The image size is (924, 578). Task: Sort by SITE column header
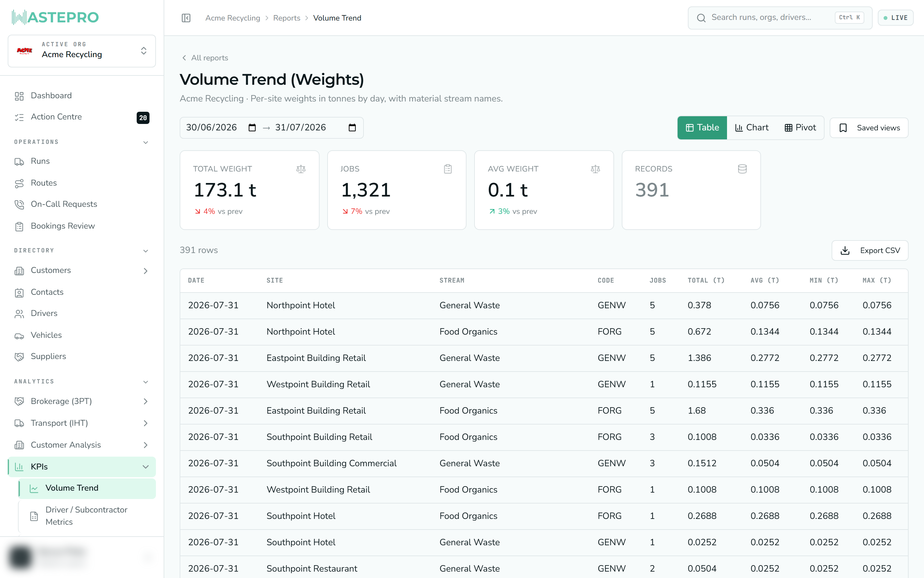point(275,281)
